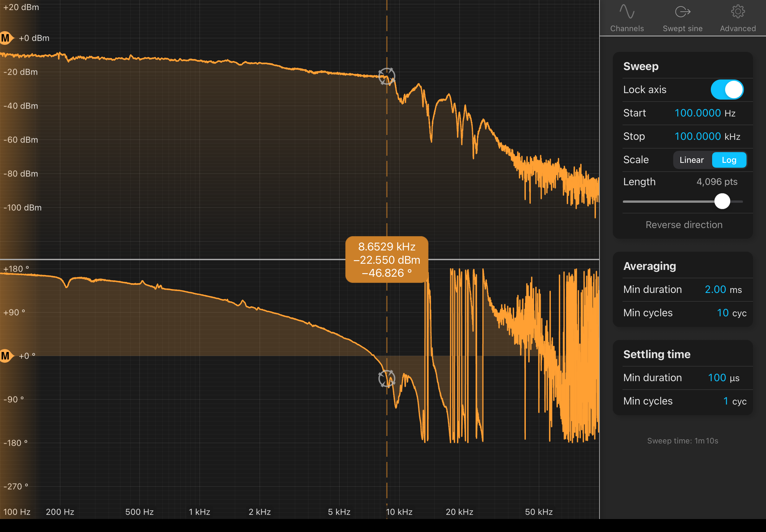
Task: Toggle the Lock axis switch
Action: (727, 90)
